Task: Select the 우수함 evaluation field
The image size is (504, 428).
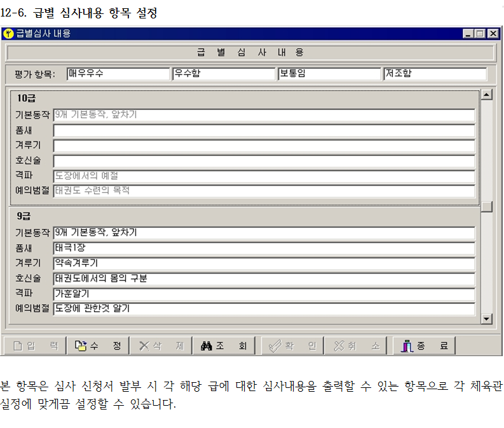Action: [223, 74]
